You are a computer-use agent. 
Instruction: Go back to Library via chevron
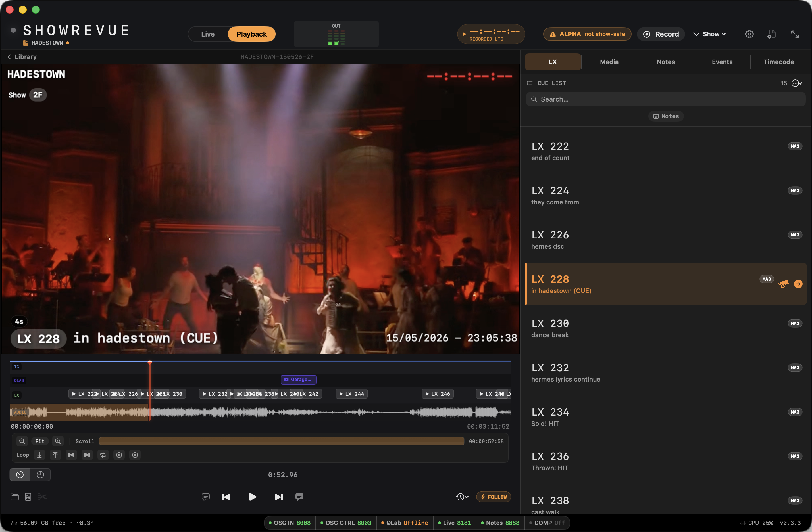tap(22, 57)
